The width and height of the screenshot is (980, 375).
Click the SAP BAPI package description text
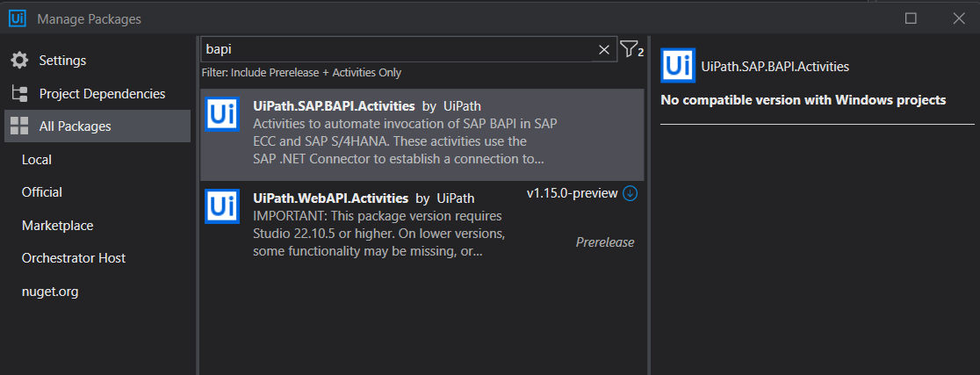click(x=405, y=141)
